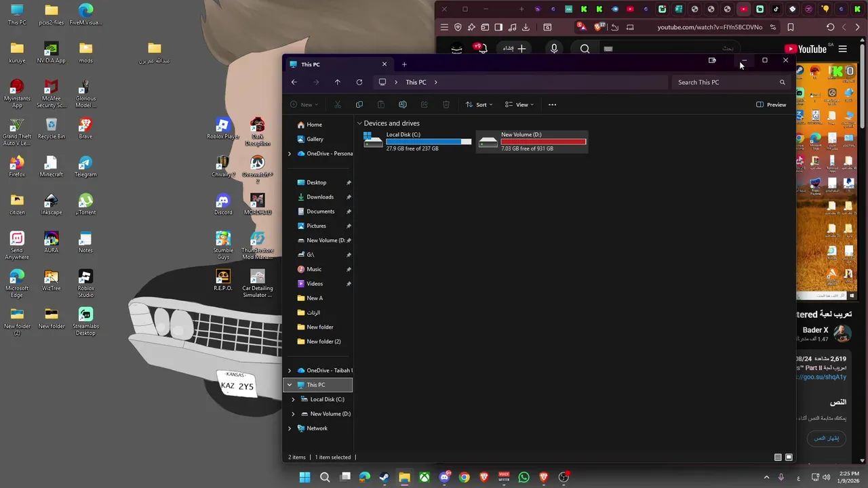Click YouTube search magnifier button
This screenshot has height=488, width=868.
[585, 49]
